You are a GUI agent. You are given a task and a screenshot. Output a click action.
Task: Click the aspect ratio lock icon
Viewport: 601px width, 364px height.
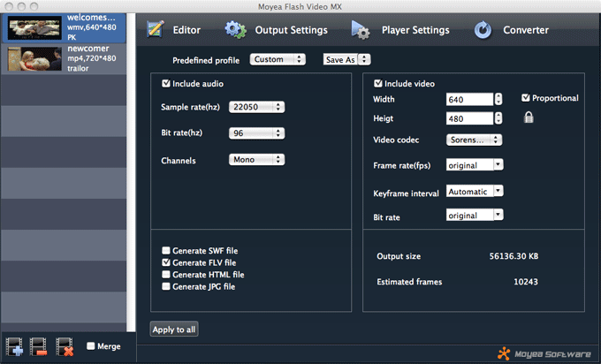click(528, 118)
